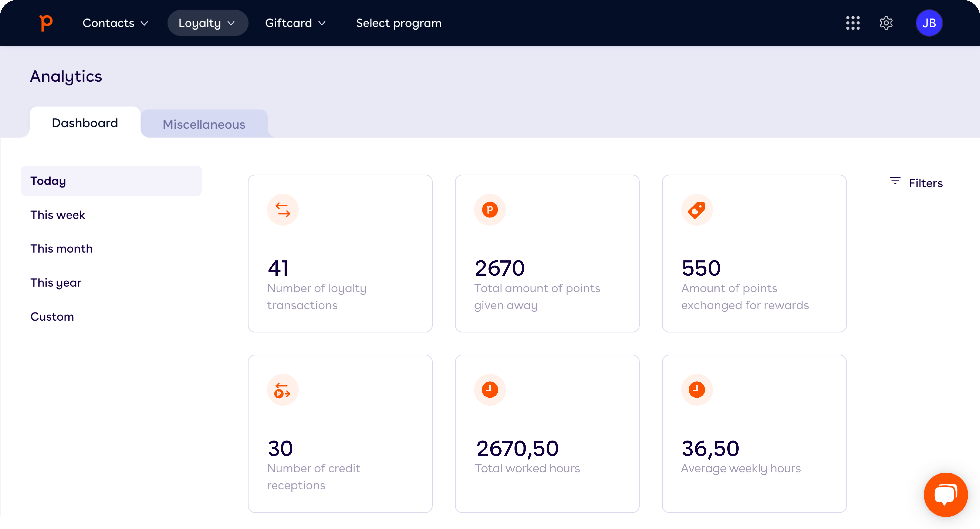Viewport: 980px width, 529px height.
Task: Open the Loyalty dropdown
Action: tap(207, 23)
